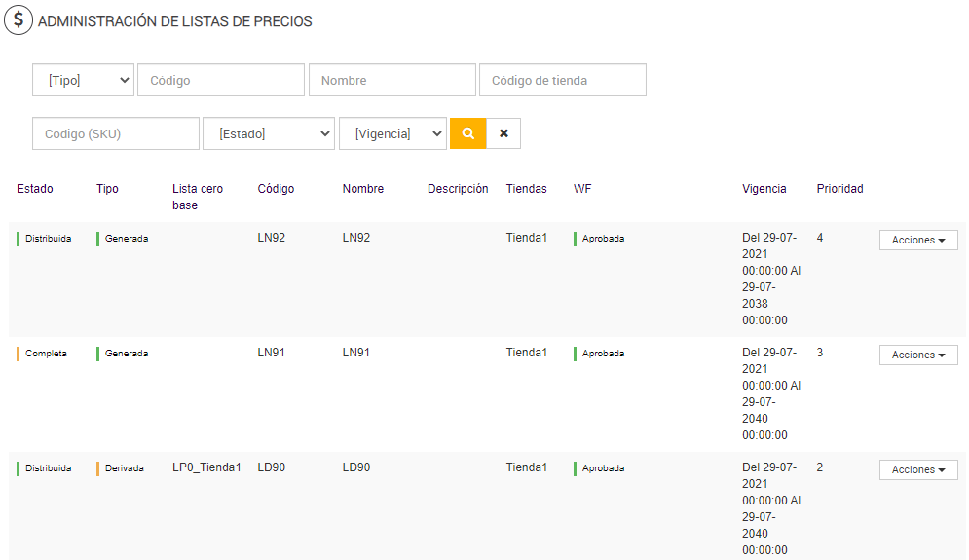
Task: Click the Completa status of LN91
Action: [x=46, y=354]
